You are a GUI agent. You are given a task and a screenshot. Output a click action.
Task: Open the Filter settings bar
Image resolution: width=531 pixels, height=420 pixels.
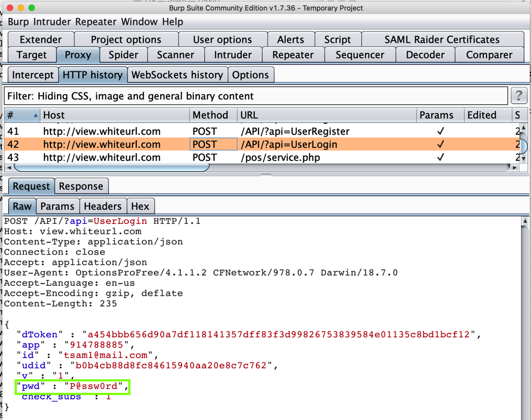[255, 96]
